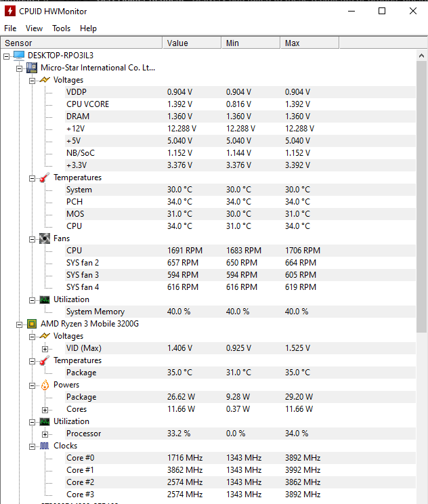Select the VDDP voltage row

[x=240, y=92]
